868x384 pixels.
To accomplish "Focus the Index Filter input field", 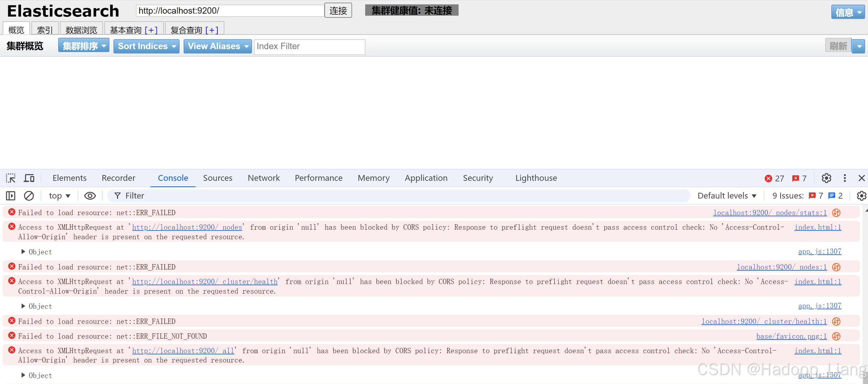I will click(309, 47).
